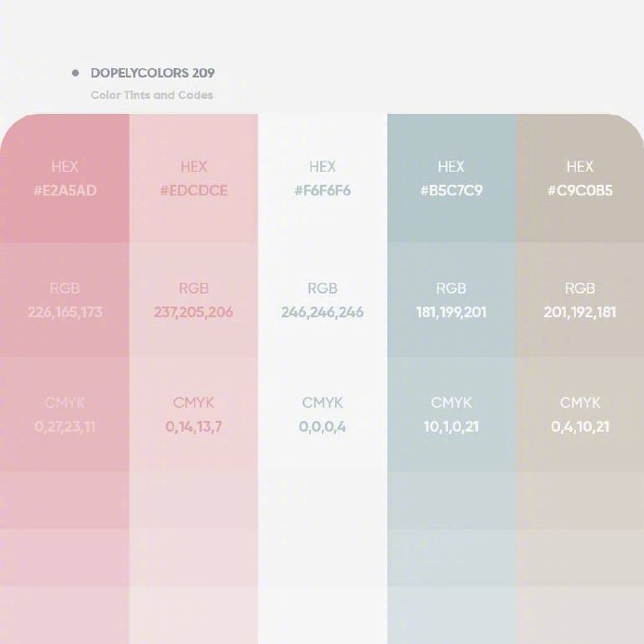Image resolution: width=644 pixels, height=644 pixels.
Task: Click the Color Tints and Codes subtitle
Action: tap(152, 95)
